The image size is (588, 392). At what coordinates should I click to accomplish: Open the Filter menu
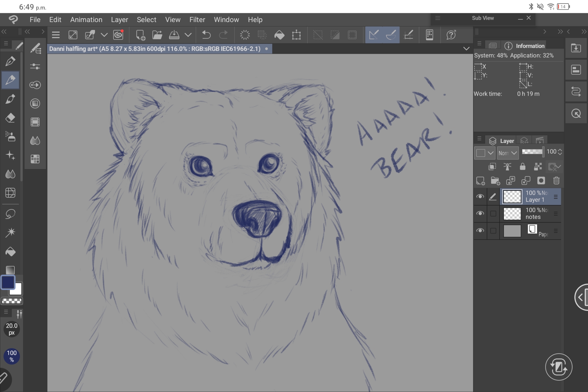[x=197, y=20]
